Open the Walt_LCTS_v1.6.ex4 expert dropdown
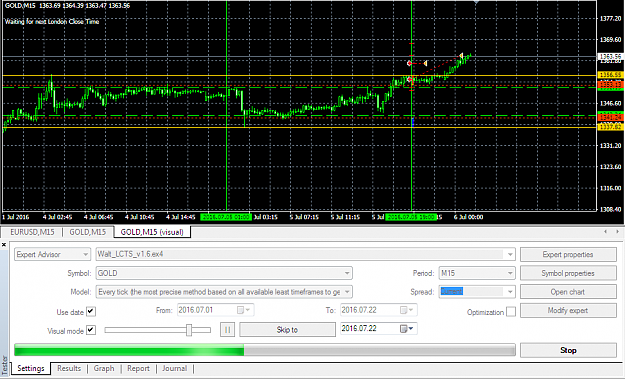Image resolution: width=625 pixels, height=380 pixels. [x=510, y=254]
